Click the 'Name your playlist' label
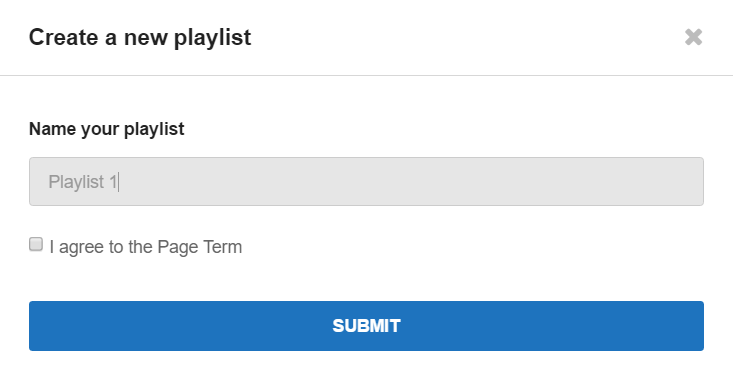The height and width of the screenshot is (382, 733). [x=107, y=129]
